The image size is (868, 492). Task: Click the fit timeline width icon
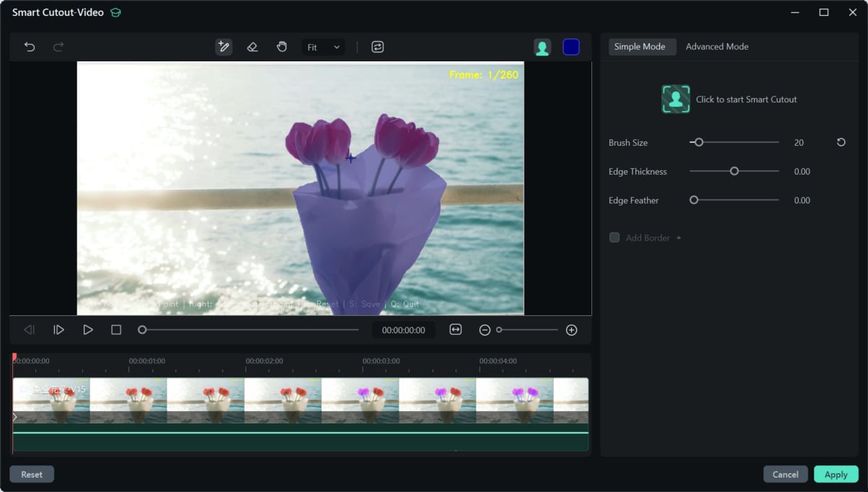(x=455, y=330)
